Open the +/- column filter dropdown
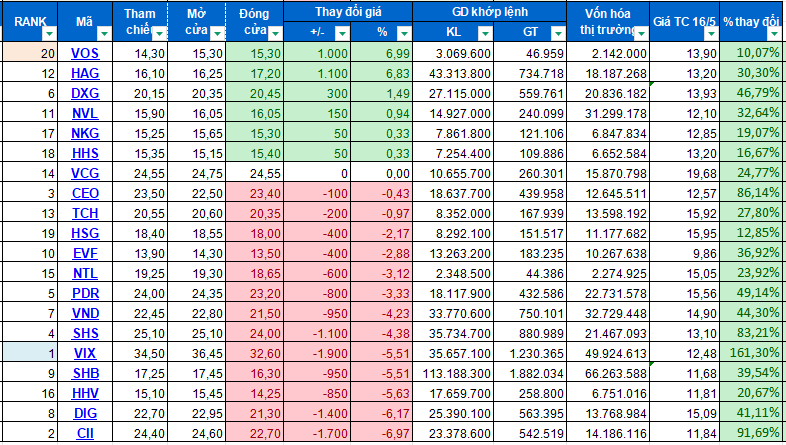This screenshot has height=445, width=786. tap(342, 34)
